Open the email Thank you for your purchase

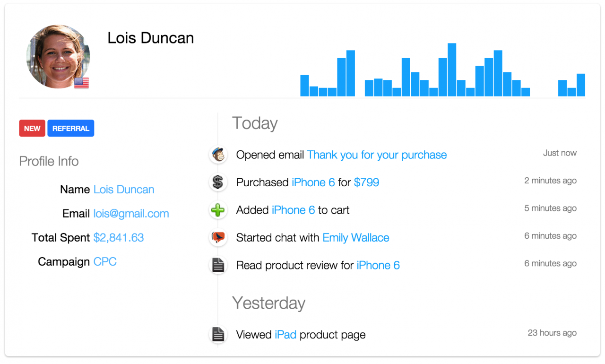pyautogui.click(x=376, y=155)
